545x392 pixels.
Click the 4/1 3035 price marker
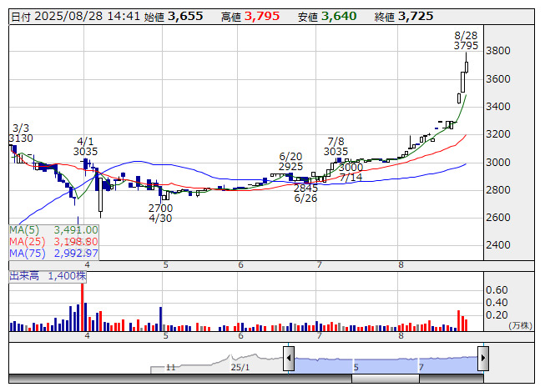[85, 147]
